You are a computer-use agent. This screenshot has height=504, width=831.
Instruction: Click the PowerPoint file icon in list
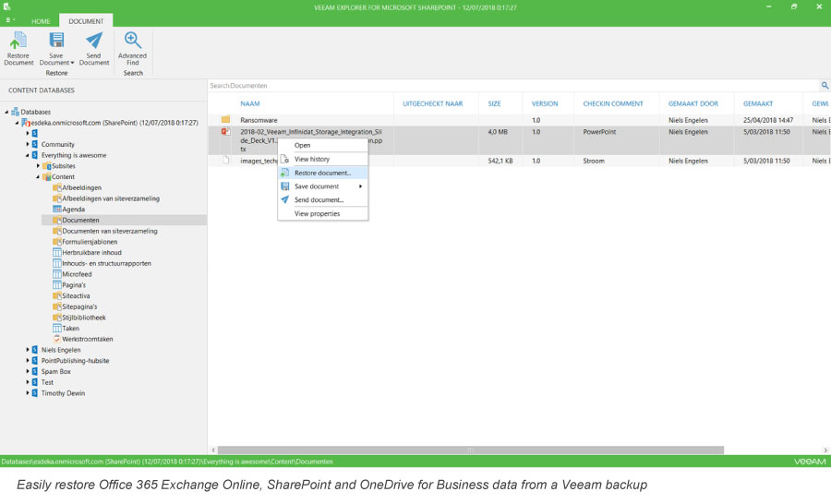click(226, 131)
